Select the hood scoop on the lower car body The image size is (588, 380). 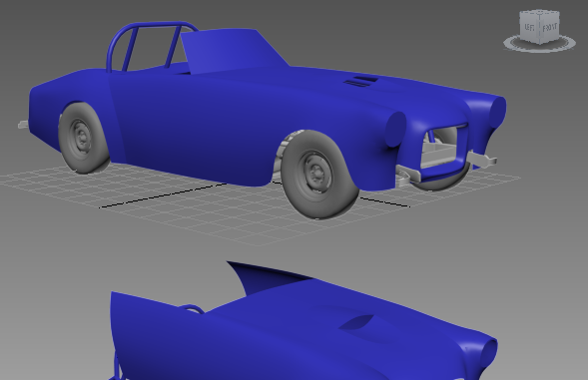coord(356,322)
